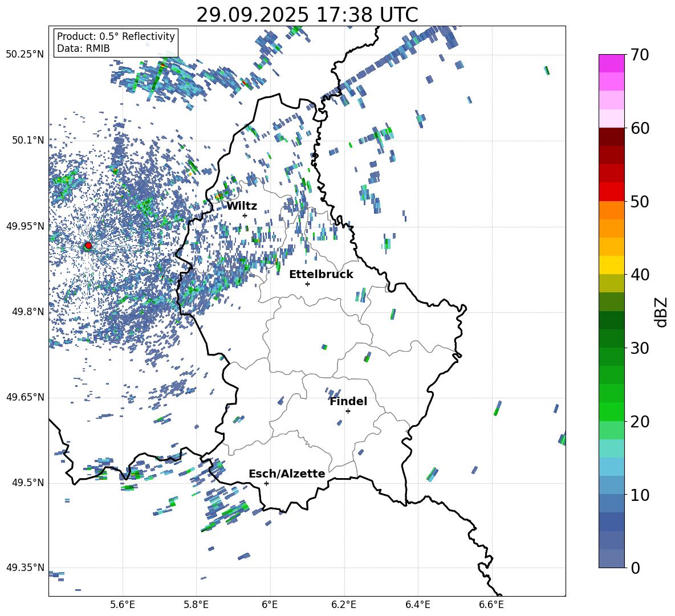675x616 pixels.
Task: Click the 6.2°E longitude label
Action: click(344, 605)
